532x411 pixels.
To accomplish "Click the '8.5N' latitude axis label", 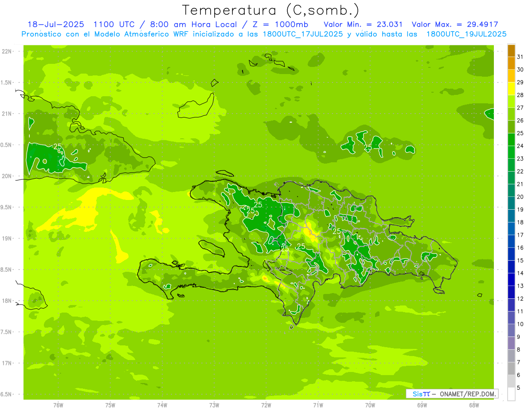I will coord(6,270).
